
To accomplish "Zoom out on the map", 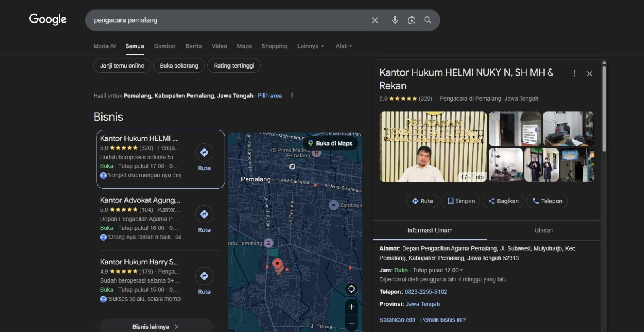I will (x=351, y=324).
